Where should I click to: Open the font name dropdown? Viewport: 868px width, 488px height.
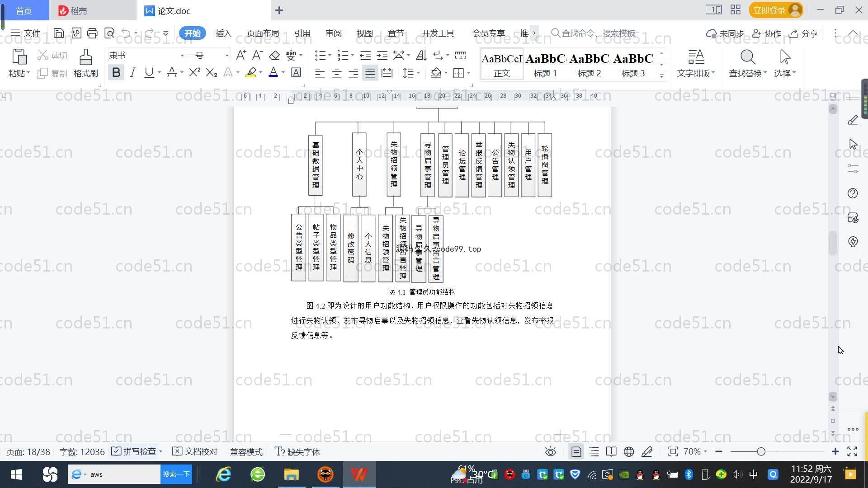tap(182, 56)
